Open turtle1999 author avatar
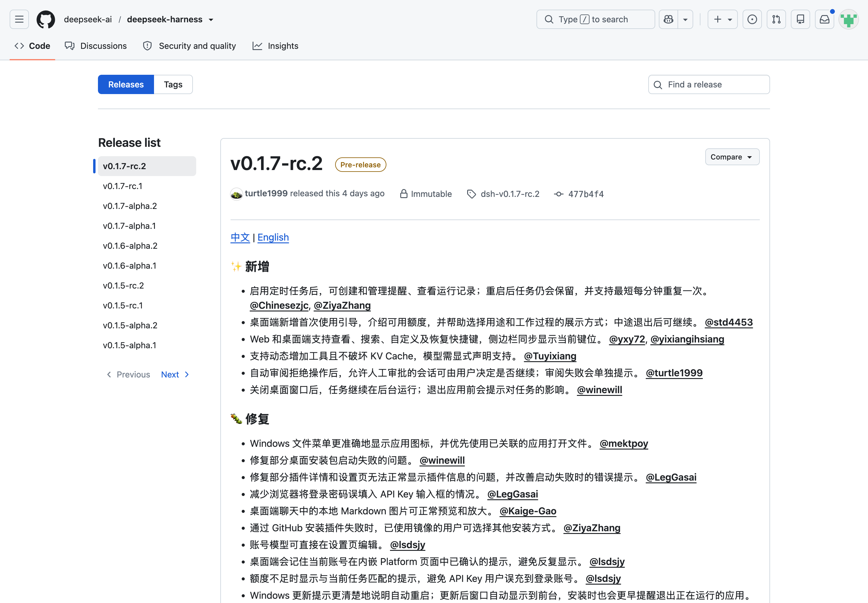Viewport: 868px width, 603px height. click(237, 194)
